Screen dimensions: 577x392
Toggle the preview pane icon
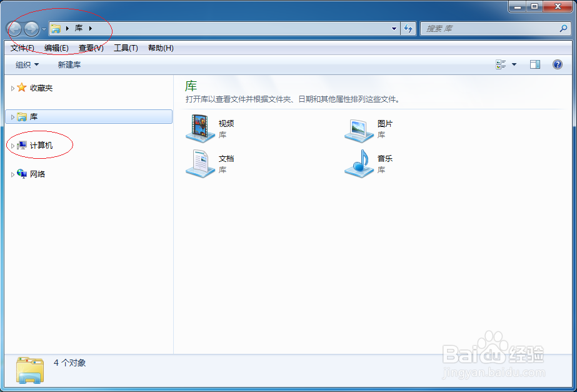tap(534, 64)
